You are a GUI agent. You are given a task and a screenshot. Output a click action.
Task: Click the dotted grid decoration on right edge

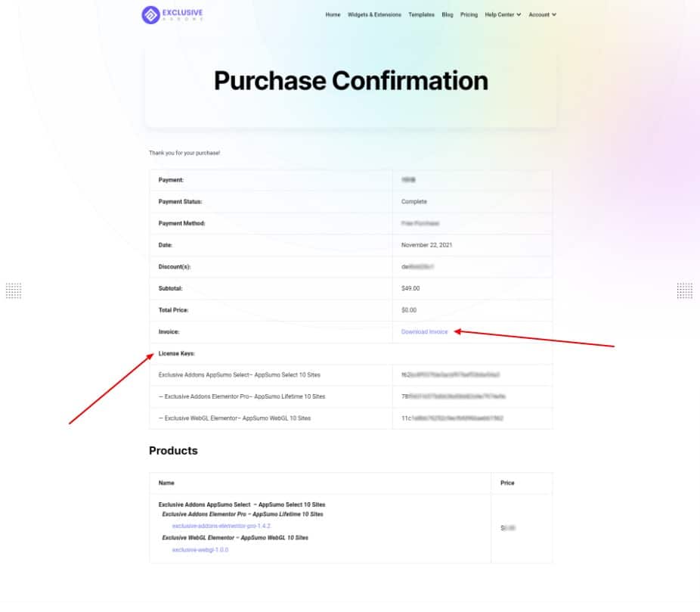[x=684, y=290]
